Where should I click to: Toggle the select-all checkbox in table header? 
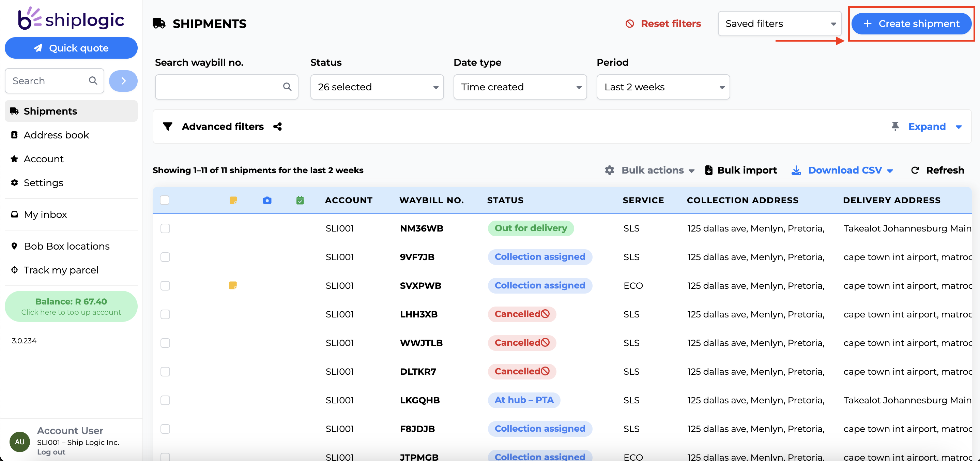pos(165,200)
